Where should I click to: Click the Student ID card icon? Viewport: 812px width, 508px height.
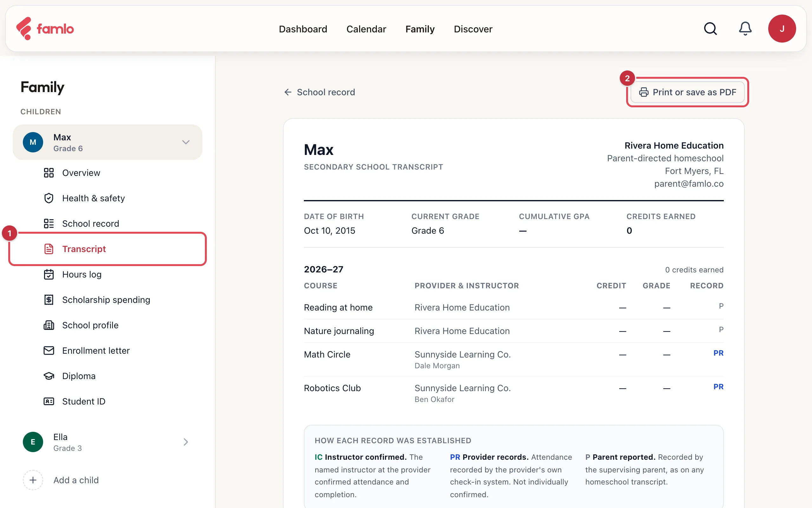[x=49, y=401]
